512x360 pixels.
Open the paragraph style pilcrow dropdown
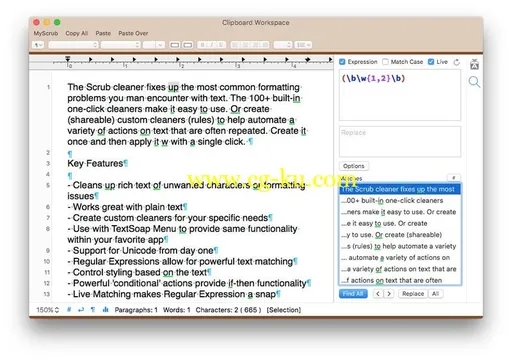click(38, 45)
